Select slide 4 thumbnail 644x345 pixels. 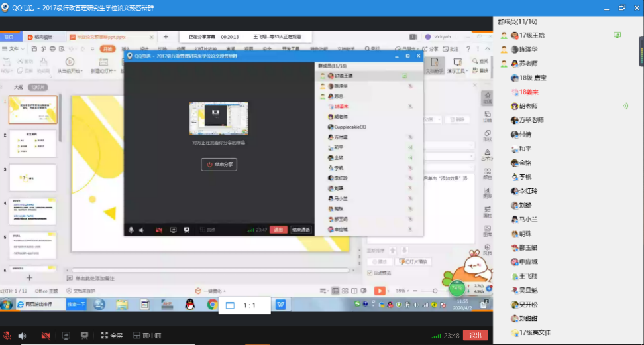[x=32, y=212]
